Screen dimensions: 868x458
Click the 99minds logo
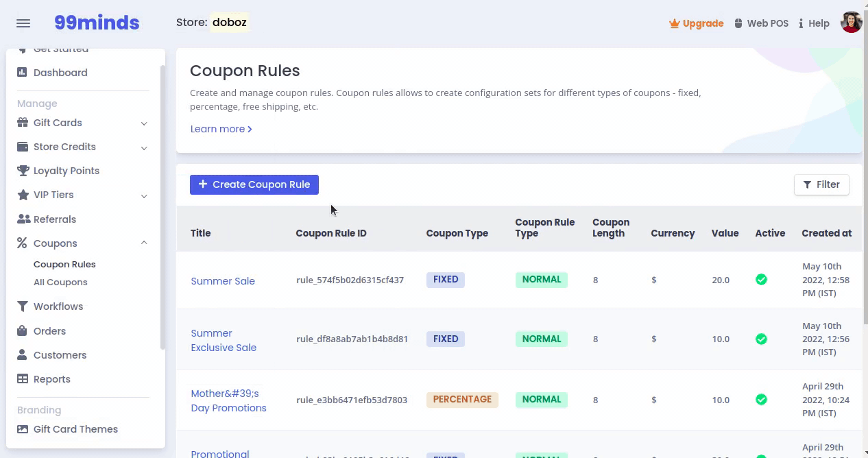[97, 23]
